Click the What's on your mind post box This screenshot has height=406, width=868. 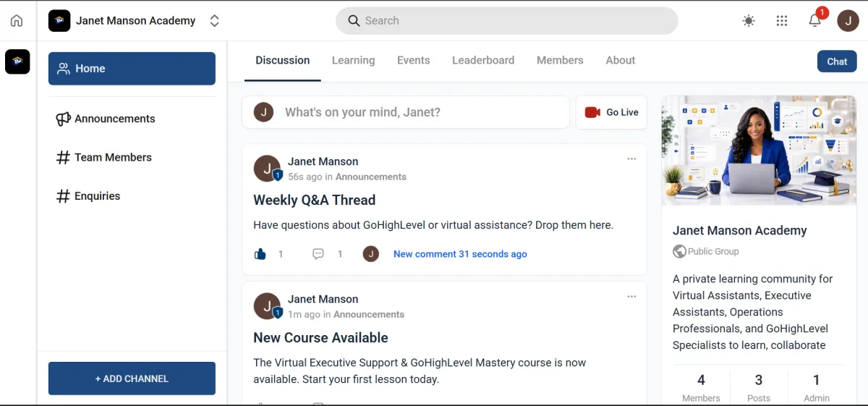tap(406, 112)
